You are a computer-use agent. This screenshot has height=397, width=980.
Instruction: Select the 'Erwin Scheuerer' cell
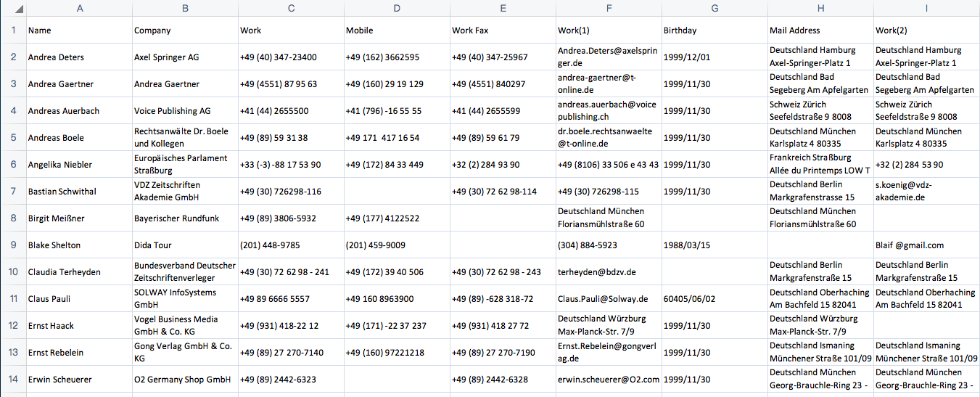(79, 380)
